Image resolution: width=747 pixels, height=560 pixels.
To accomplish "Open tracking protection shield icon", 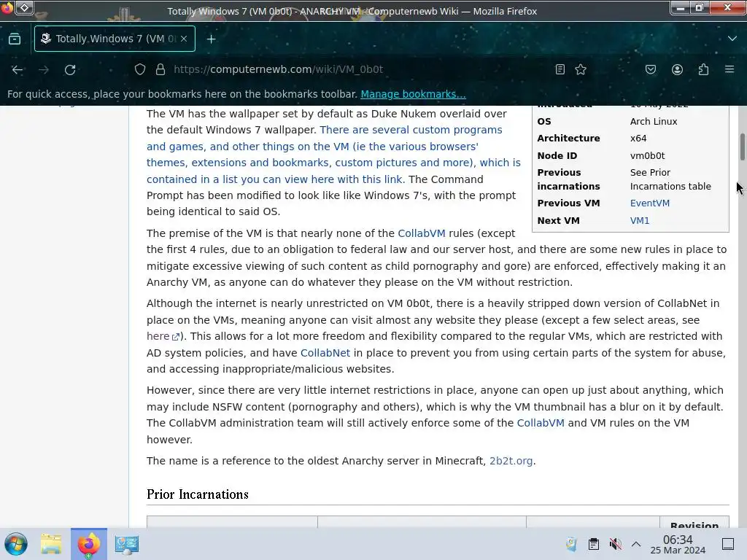I will click(x=139, y=69).
